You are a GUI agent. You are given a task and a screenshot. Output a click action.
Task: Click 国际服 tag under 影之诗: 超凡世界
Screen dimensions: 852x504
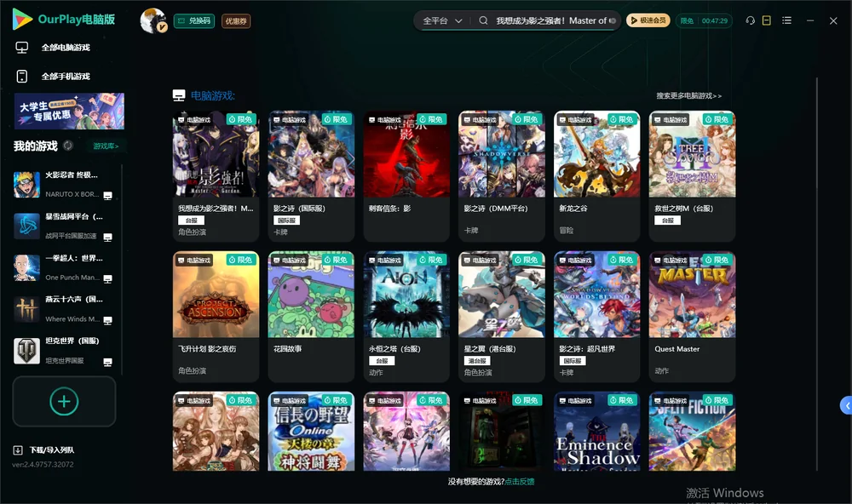coord(573,361)
